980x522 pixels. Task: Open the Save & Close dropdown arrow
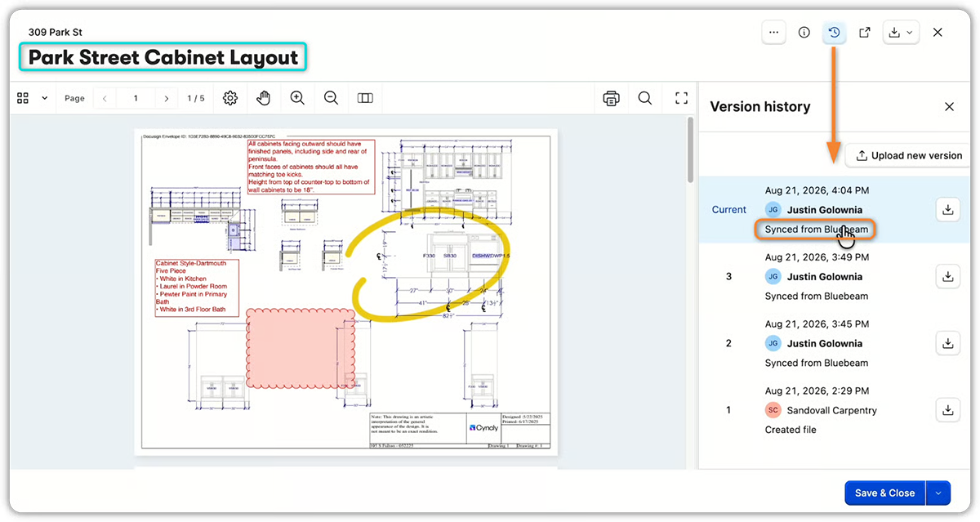(938, 493)
